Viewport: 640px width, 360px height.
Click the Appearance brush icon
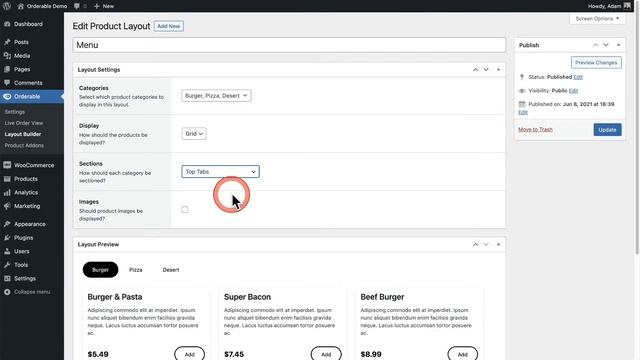point(7,224)
